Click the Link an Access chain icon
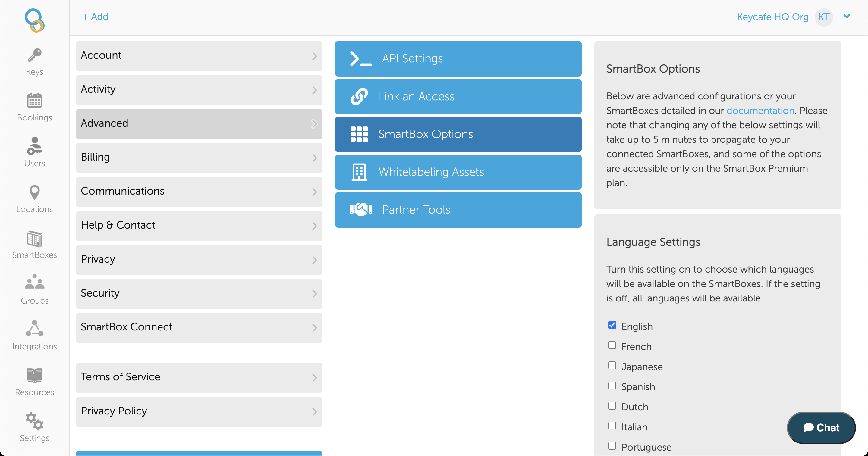868x456 pixels. pyautogui.click(x=359, y=96)
